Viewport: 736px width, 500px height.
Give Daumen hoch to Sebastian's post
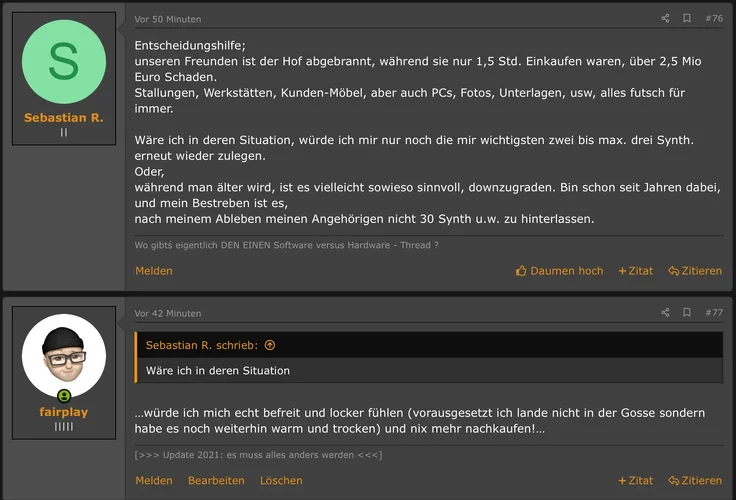click(559, 271)
